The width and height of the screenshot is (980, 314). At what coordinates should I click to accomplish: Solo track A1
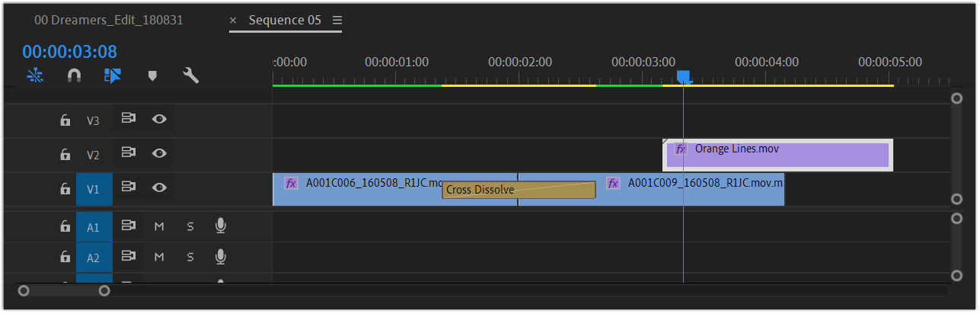pyautogui.click(x=190, y=226)
